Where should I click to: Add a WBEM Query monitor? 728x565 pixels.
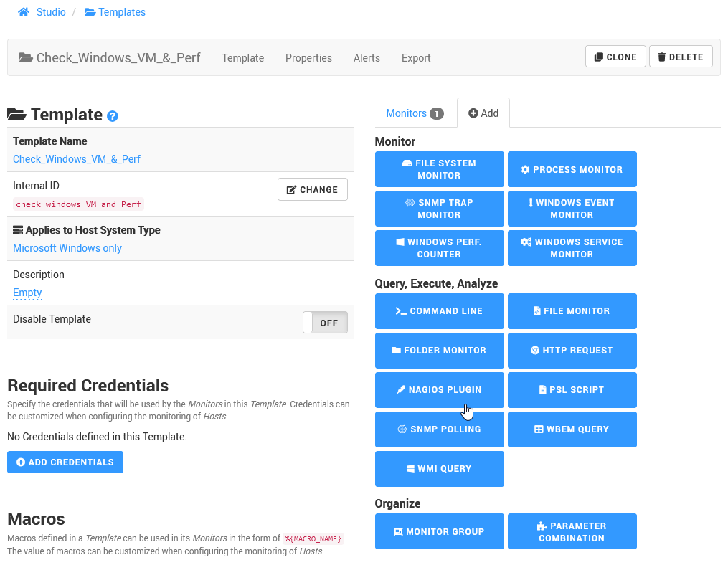coord(572,429)
